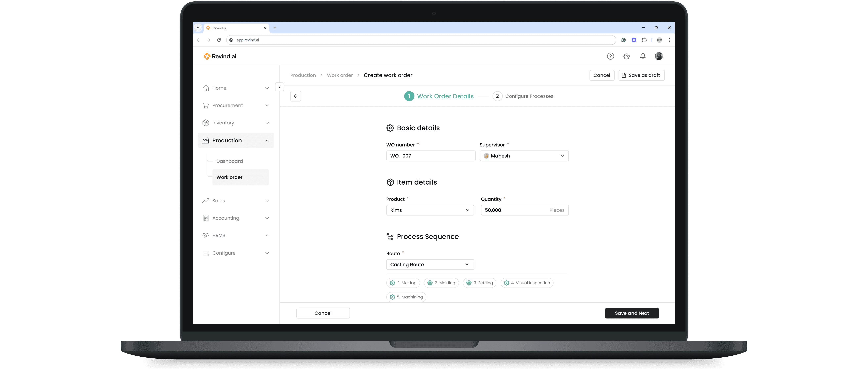The width and height of the screenshot is (868, 371).
Task: Open the user profile avatar
Action: pos(659,56)
